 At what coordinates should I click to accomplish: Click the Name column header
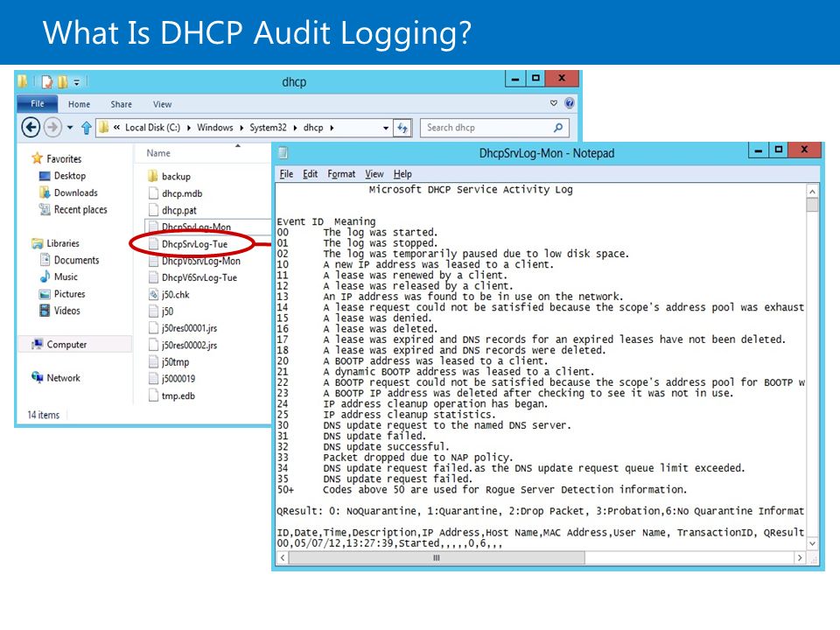point(158,153)
